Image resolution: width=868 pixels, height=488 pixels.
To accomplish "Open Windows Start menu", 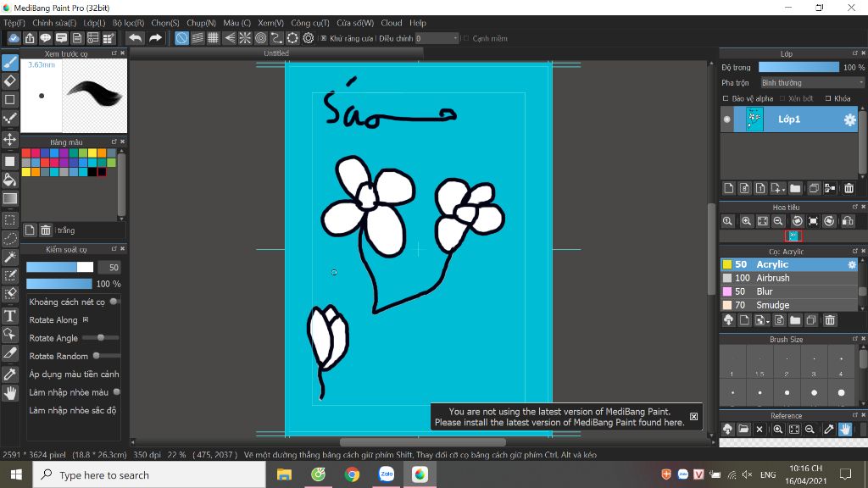I will coord(16,474).
